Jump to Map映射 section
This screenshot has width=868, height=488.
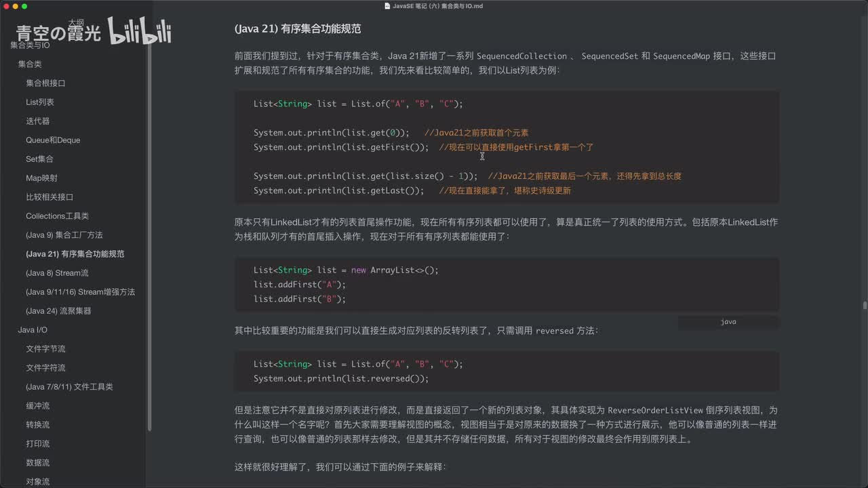(x=41, y=178)
